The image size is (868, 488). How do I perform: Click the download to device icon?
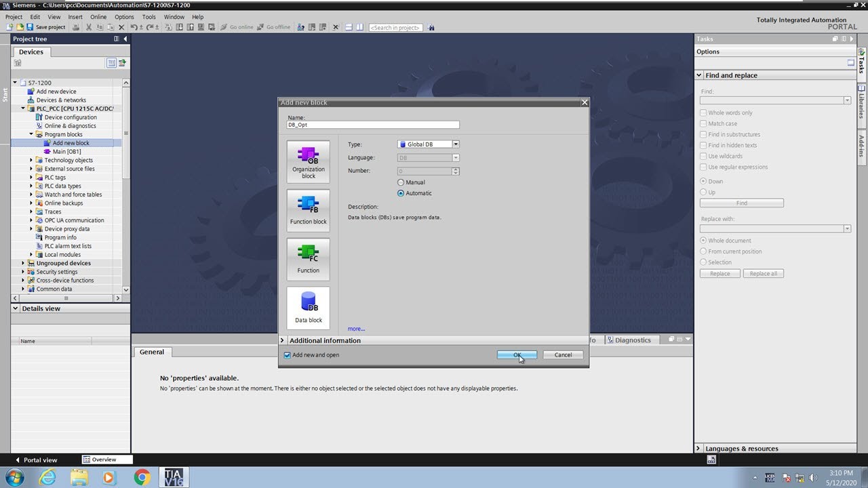pos(179,27)
